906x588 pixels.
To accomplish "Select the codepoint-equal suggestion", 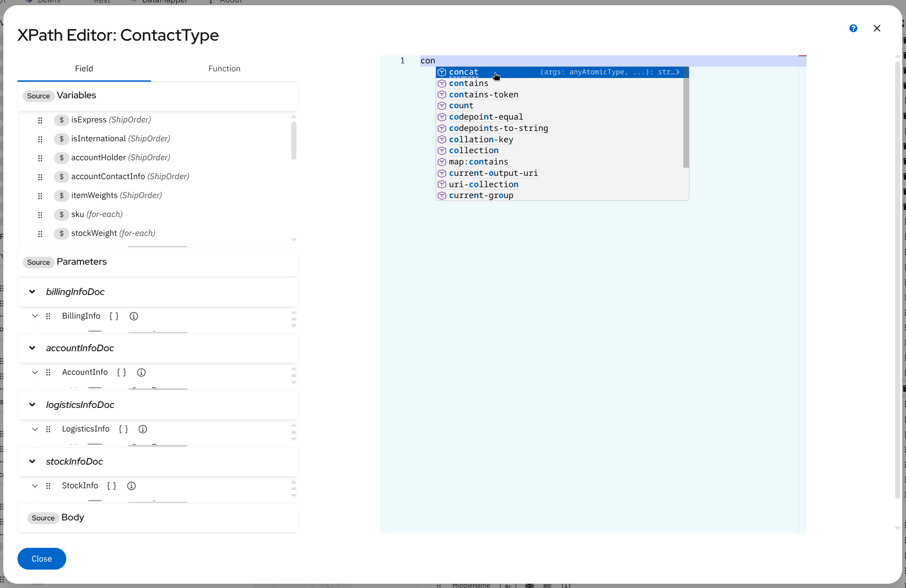I will 559,117.
